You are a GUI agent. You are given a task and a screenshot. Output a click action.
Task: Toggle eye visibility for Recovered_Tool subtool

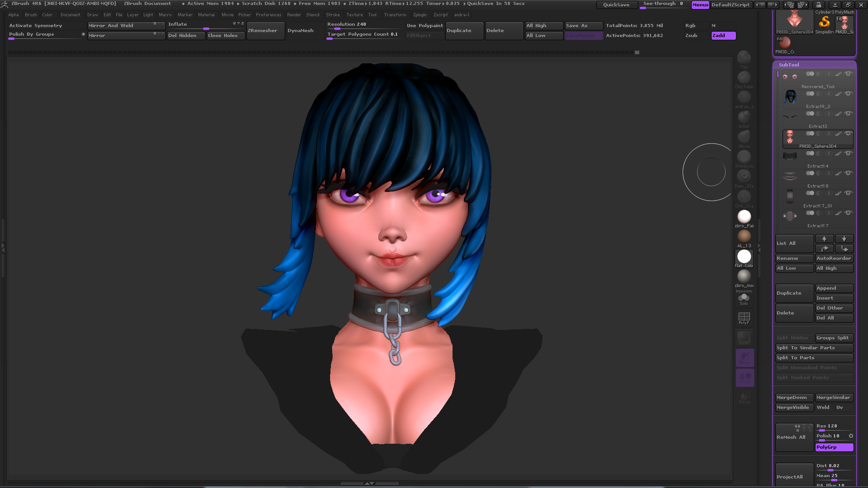point(849,74)
